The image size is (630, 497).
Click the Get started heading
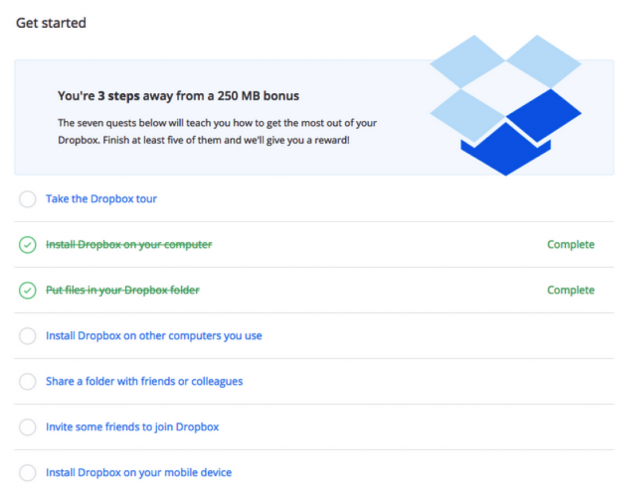tap(51, 23)
